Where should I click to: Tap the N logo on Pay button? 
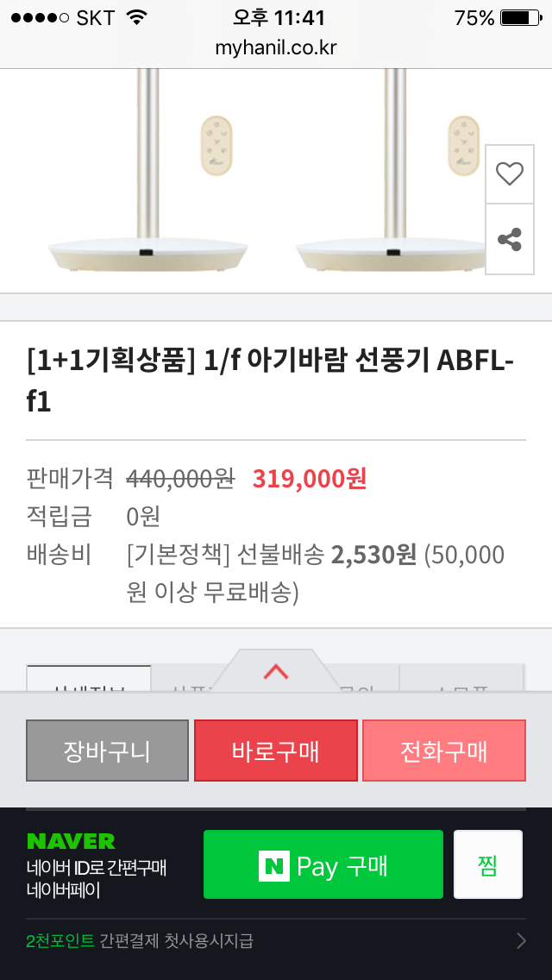(x=274, y=865)
